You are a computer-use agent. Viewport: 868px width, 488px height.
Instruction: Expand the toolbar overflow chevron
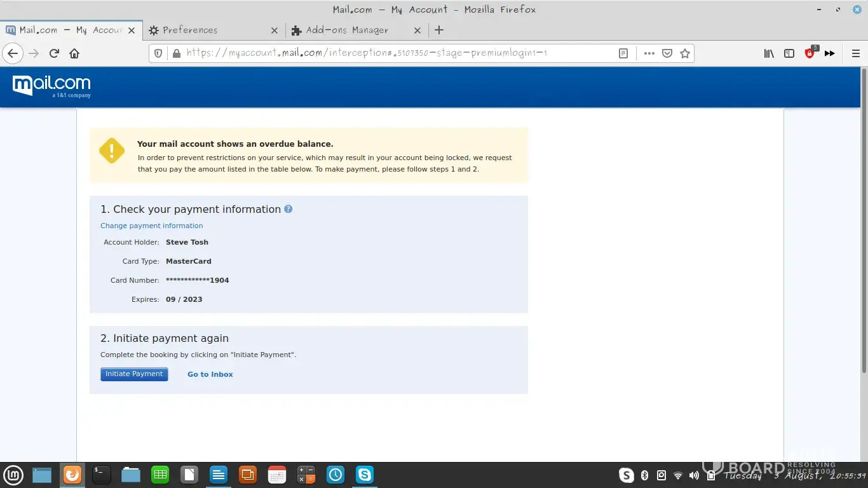[829, 53]
